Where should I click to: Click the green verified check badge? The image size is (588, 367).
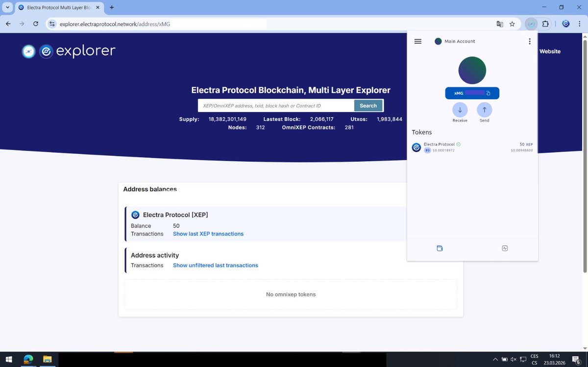point(458,145)
